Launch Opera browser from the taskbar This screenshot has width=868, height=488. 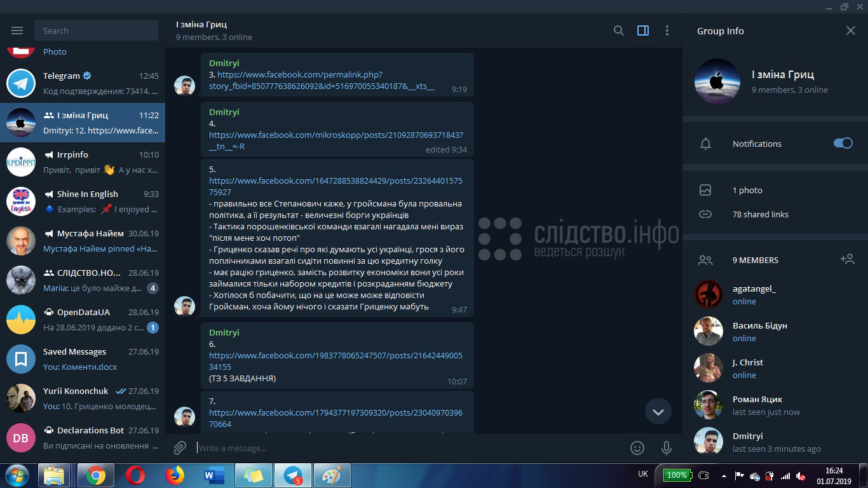tap(135, 475)
